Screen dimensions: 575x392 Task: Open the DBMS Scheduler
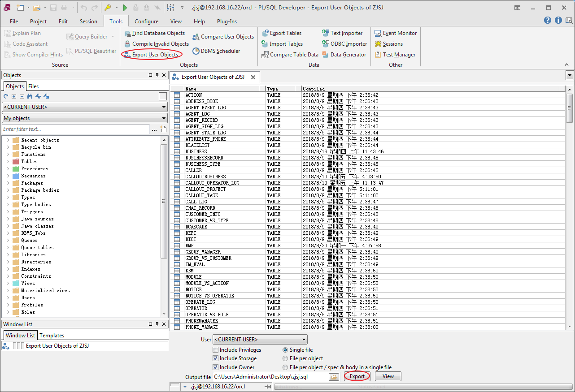(216, 51)
